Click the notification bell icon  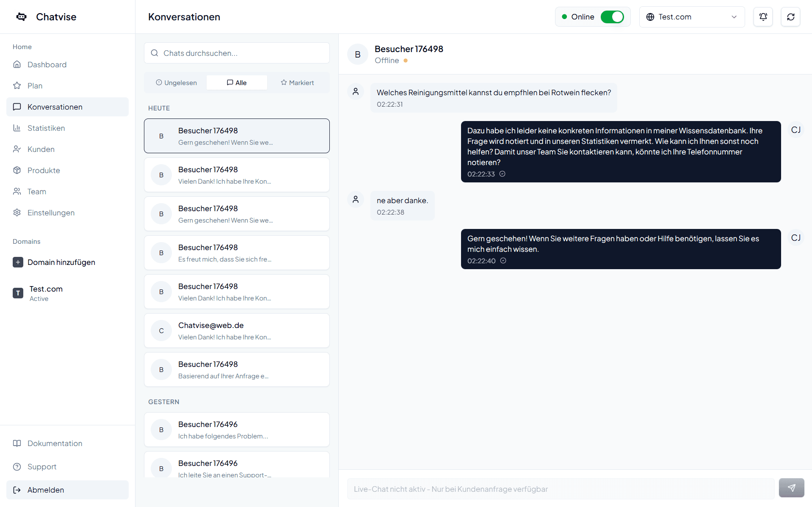tap(763, 17)
